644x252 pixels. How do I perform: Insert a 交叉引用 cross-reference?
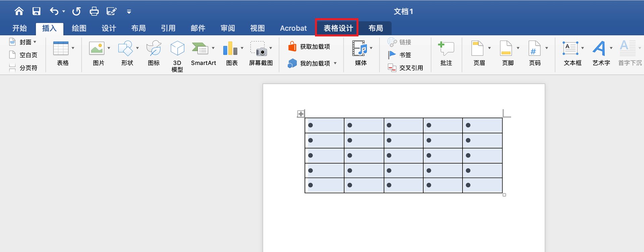tap(406, 68)
